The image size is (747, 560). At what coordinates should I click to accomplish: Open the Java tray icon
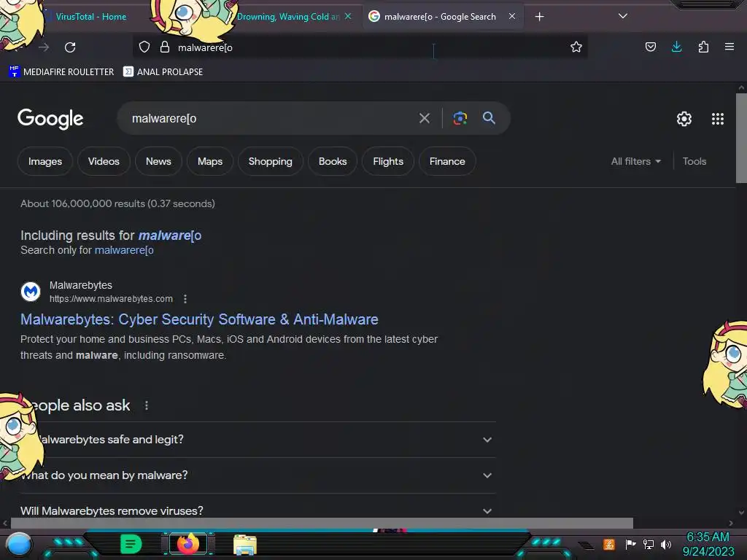(x=608, y=544)
